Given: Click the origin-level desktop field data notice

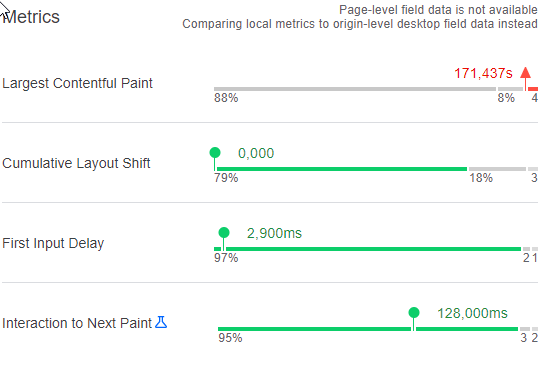Looking at the screenshot, I should (360, 24).
